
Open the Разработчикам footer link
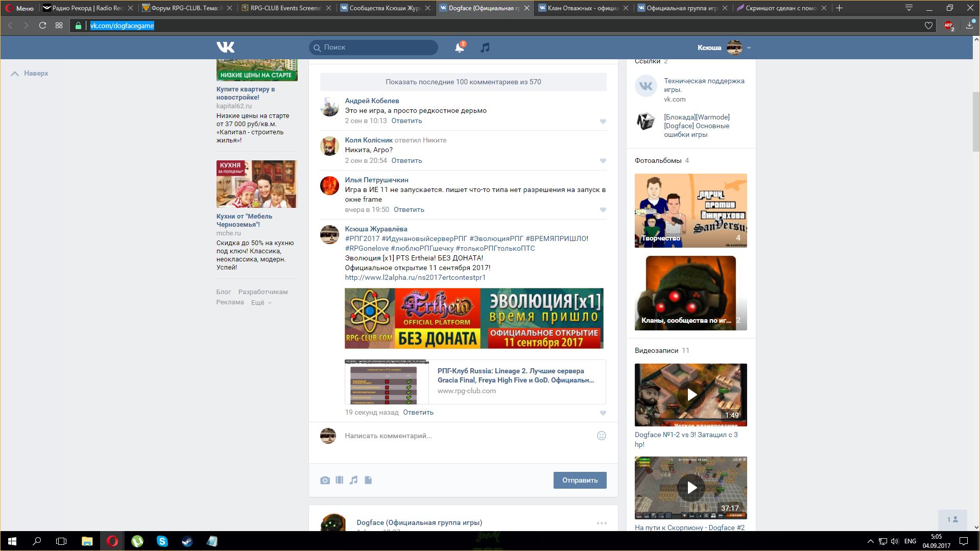(262, 292)
